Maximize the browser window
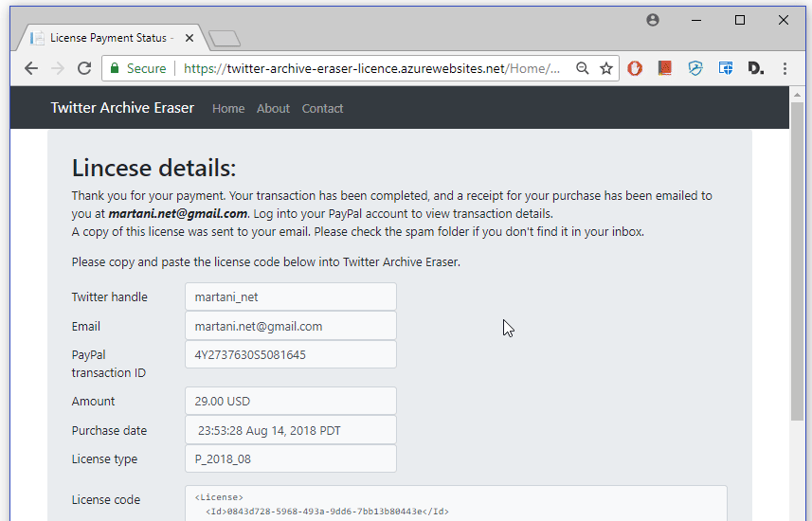The height and width of the screenshot is (521, 812). pos(740,20)
